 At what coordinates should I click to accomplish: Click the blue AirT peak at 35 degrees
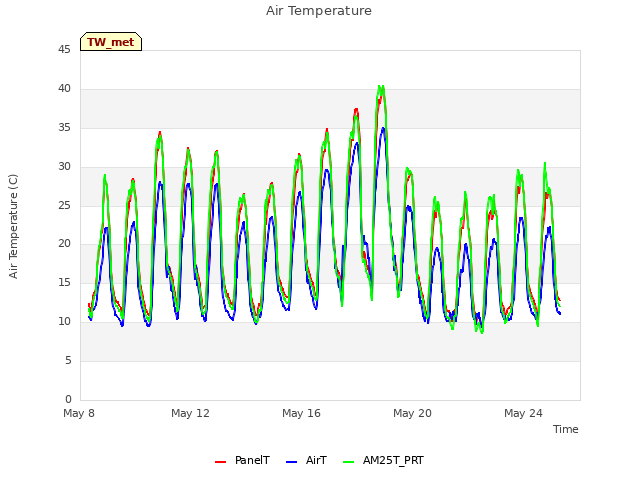click(383, 129)
